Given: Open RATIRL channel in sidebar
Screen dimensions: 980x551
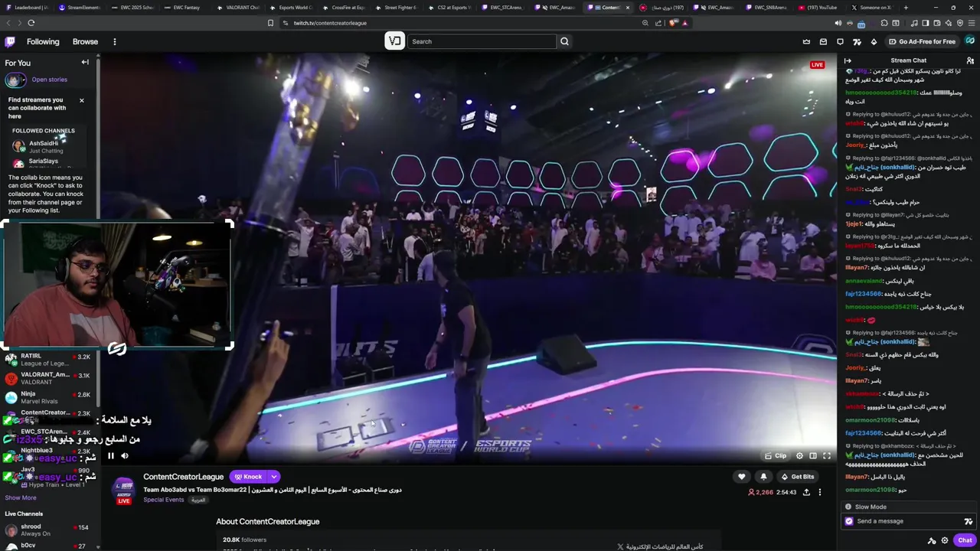Looking at the screenshot, I should click(x=51, y=360).
